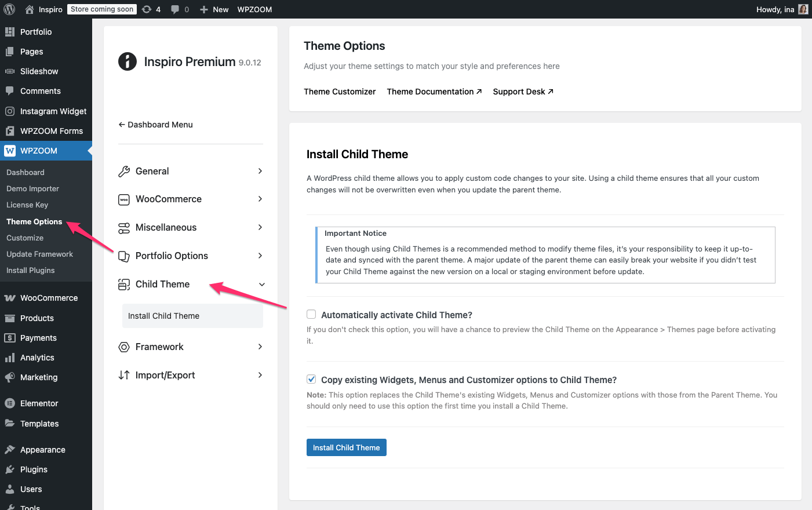The image size is (812, 510).
Task: Collapse the Child Theme section chevron
Action: 261,285
